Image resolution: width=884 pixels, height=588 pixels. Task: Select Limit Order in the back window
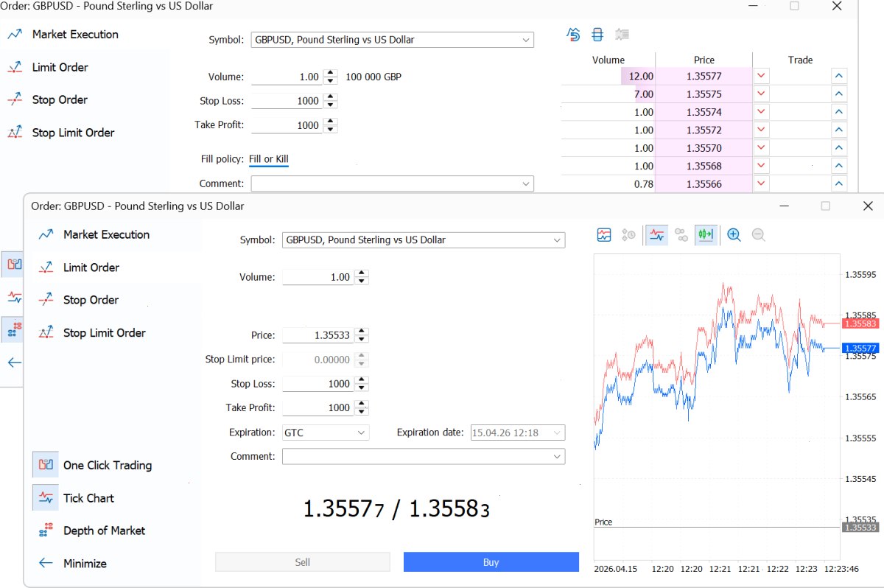coord(48,67)
